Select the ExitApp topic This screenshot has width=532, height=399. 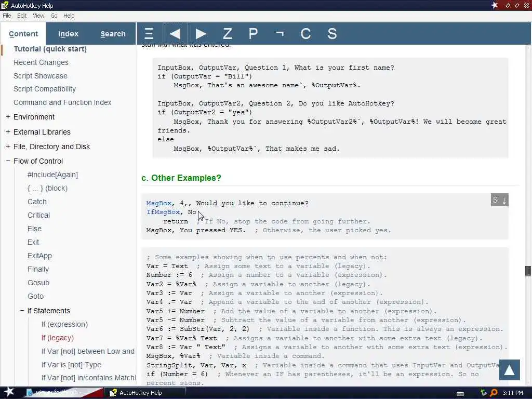click(x=39, y=256)
